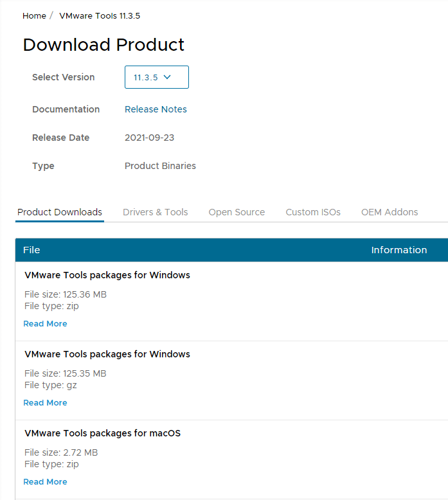Viewport: 448px width, 500px height.
Task: Read More for Windows gz package
Action: pyautogui.click(x=45, y=403)
